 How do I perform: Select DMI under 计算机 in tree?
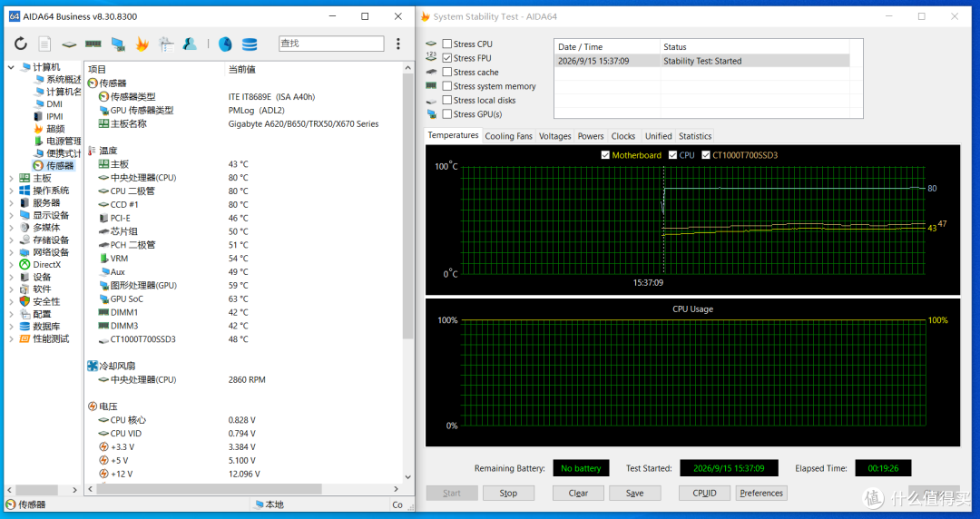coord(49,103)
